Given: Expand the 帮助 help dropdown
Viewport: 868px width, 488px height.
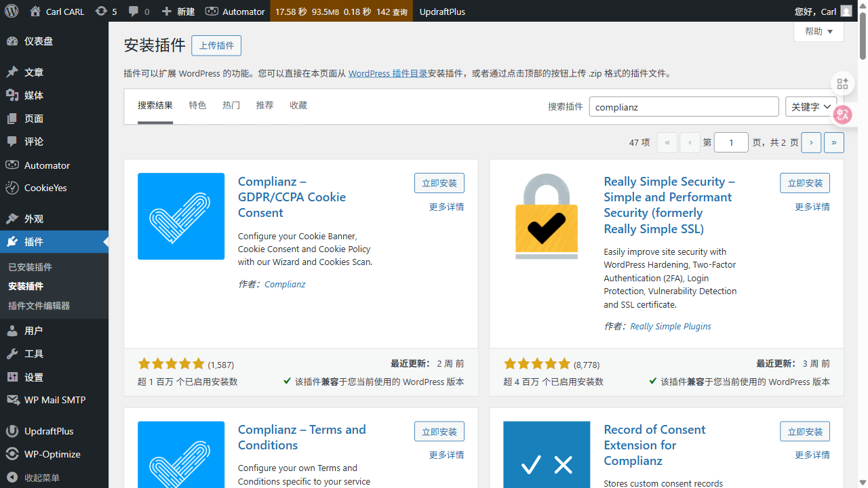Looking at the screenshot, I should coord(818,31).
